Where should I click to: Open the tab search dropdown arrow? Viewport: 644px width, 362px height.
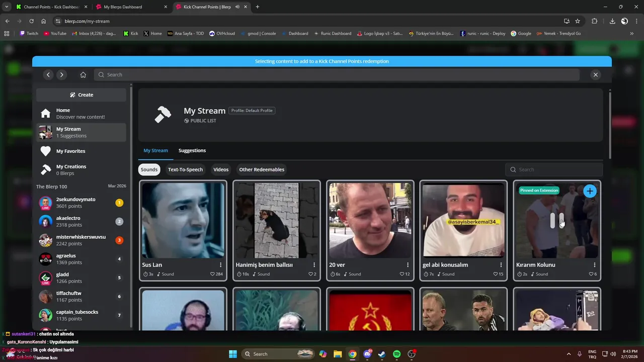6,7
